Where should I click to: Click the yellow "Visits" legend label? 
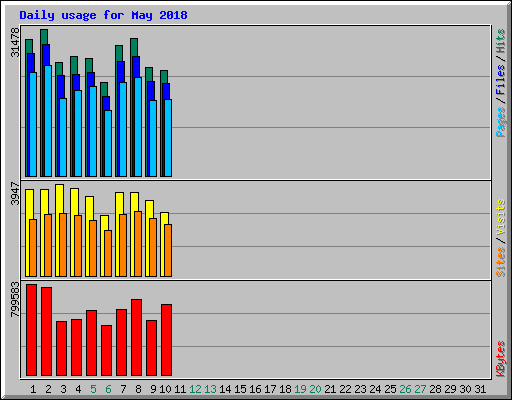coord(500,218)
